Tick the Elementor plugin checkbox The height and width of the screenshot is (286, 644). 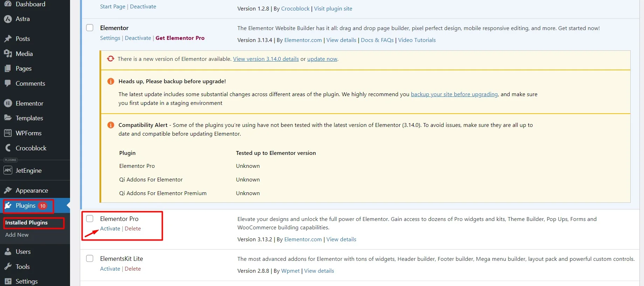coord(90,28)
